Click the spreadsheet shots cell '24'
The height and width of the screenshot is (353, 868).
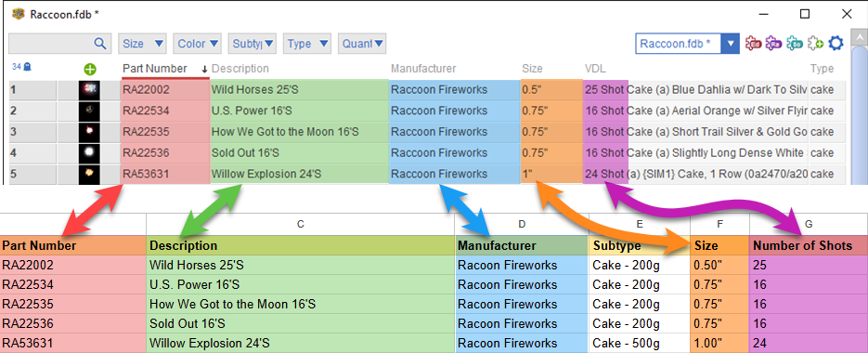click(809, 343)
